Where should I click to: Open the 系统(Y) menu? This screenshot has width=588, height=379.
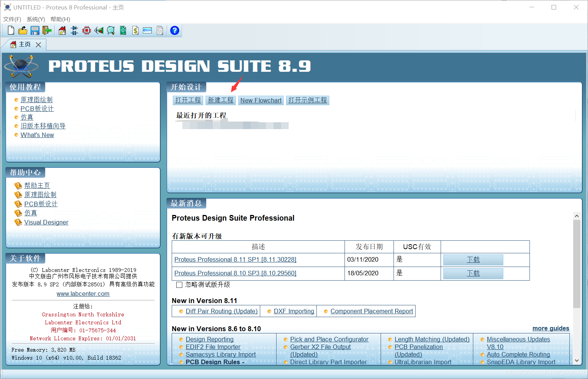coord(36,19)
